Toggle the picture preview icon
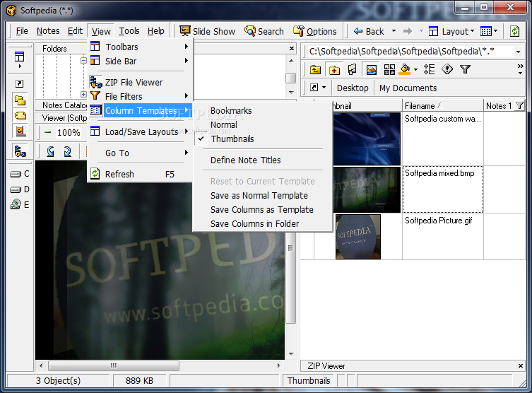This screenshot has width=532, height=393. (371, 69)
